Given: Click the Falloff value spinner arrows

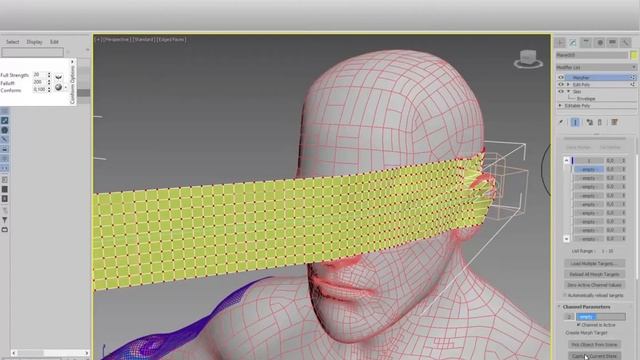Looking at the screenshot, I should [x=49, y=82].
